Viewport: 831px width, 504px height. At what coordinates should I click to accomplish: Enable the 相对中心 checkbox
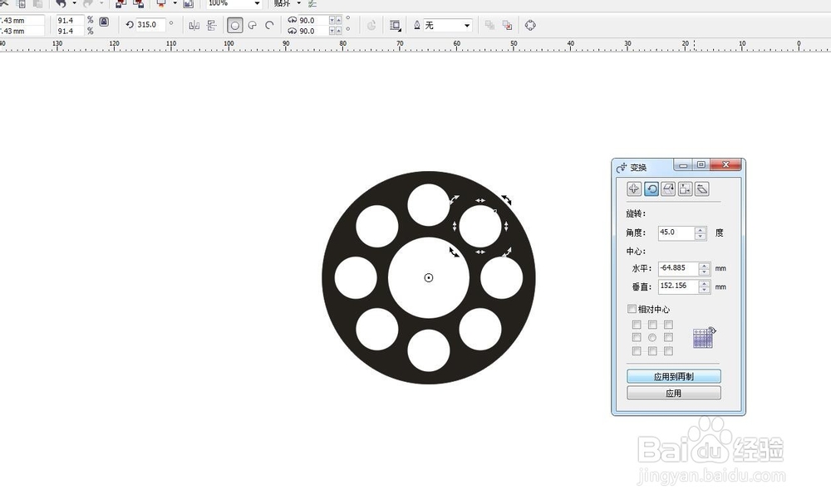click(x=632, y=309)
